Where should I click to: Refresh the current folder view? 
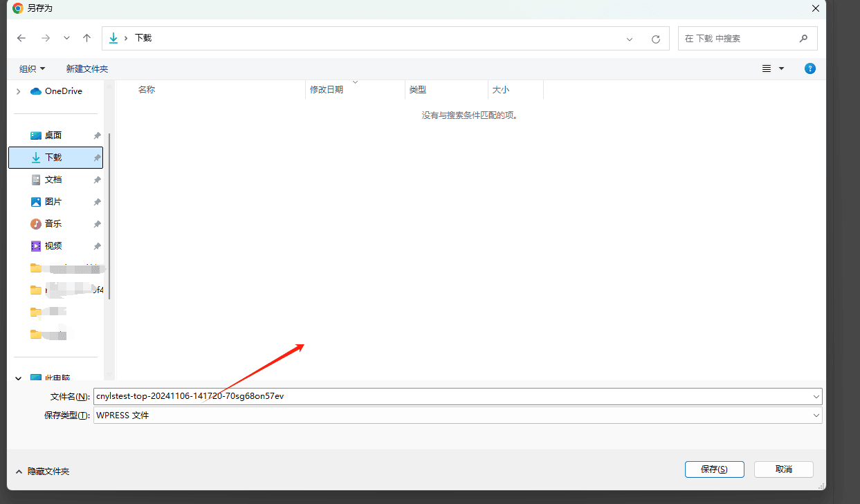click(655, 39)
